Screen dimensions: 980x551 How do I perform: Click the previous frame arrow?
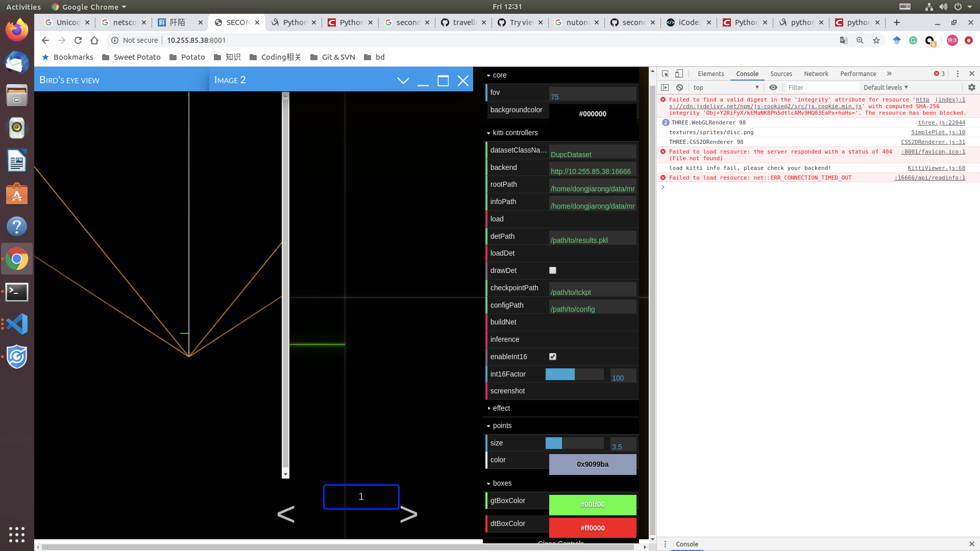(x=286, y=514)
